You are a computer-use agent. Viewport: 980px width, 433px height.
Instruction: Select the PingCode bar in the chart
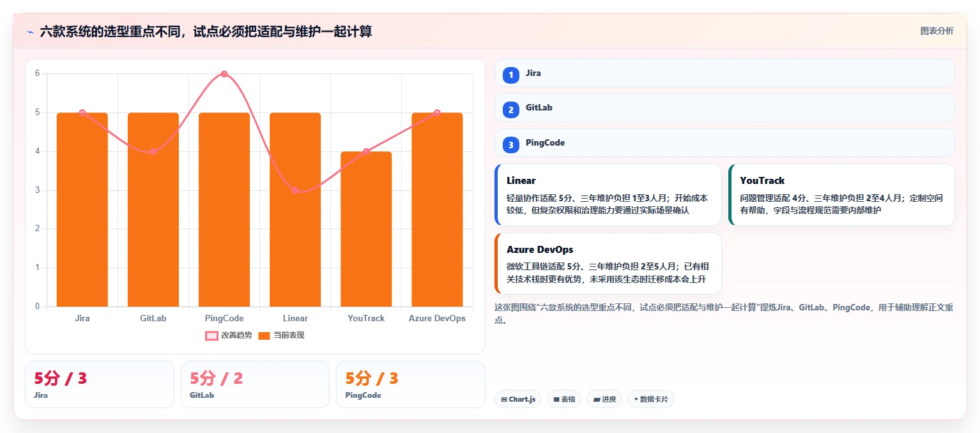224,209
